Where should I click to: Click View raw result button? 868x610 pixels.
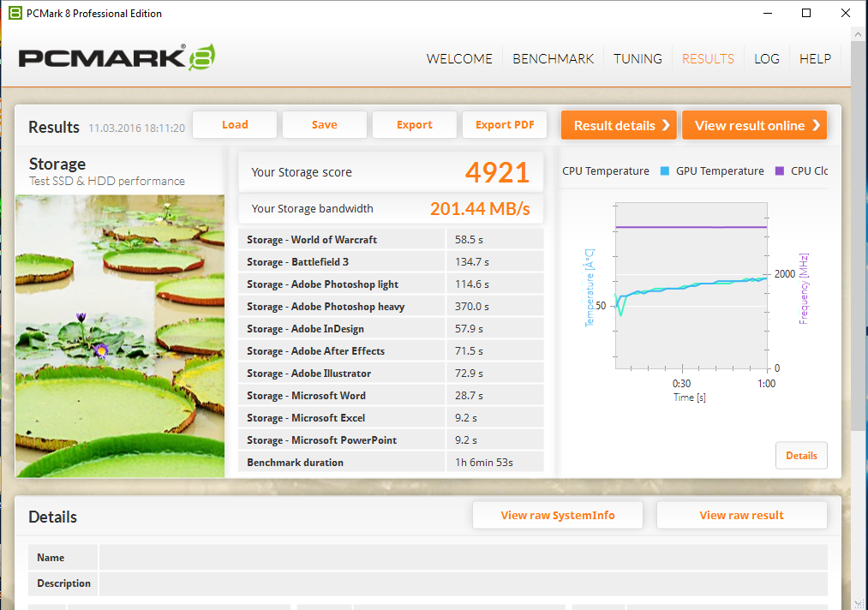[x=742, y=516]
